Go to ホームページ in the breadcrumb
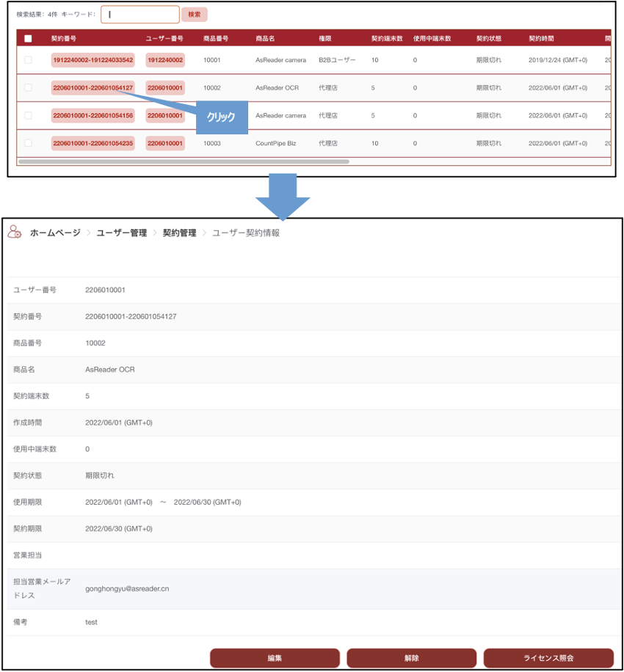The image size is (624, 672). (x=55, y=233)
